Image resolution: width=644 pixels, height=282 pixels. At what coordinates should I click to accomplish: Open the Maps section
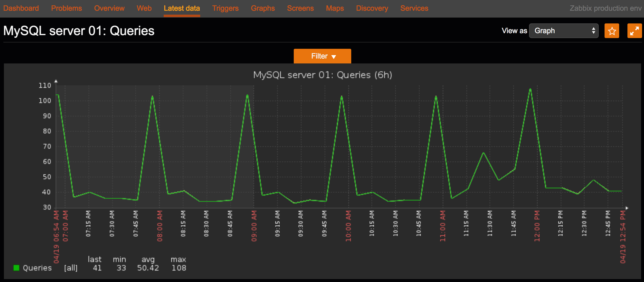pos(335,8)
